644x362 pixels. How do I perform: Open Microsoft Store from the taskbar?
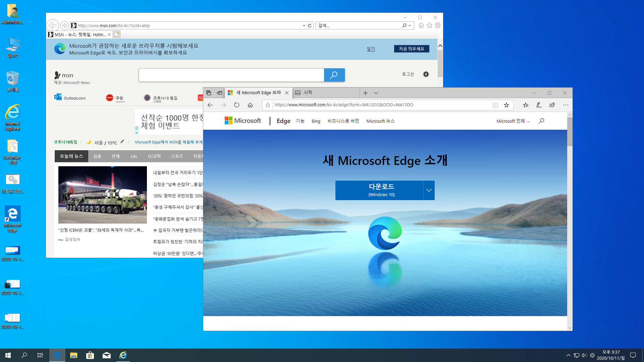click(x=90, y=355)
